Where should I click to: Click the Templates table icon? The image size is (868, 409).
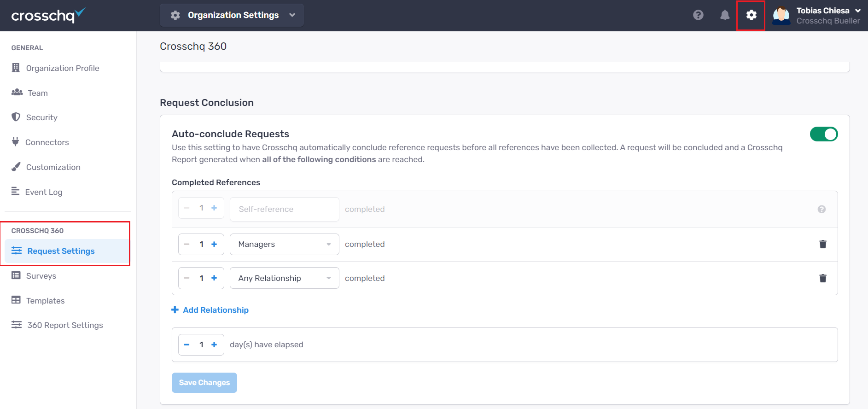tap(16, 300)
